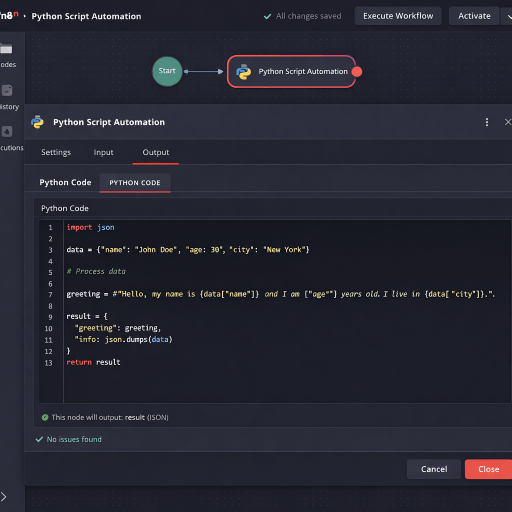The height and width of the screenshot is (512, 512).
Task: Select the Output tab
Action: pos(156,152)
